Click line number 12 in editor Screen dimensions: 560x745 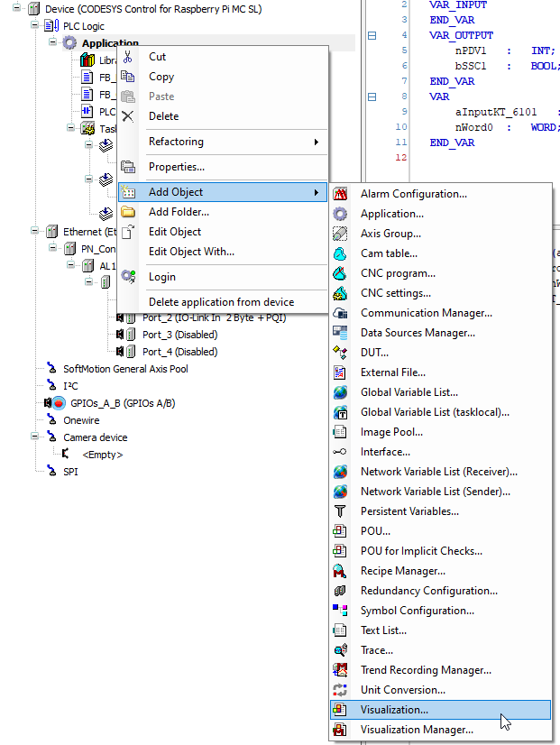pyautogui.click(x=401, y=158)
